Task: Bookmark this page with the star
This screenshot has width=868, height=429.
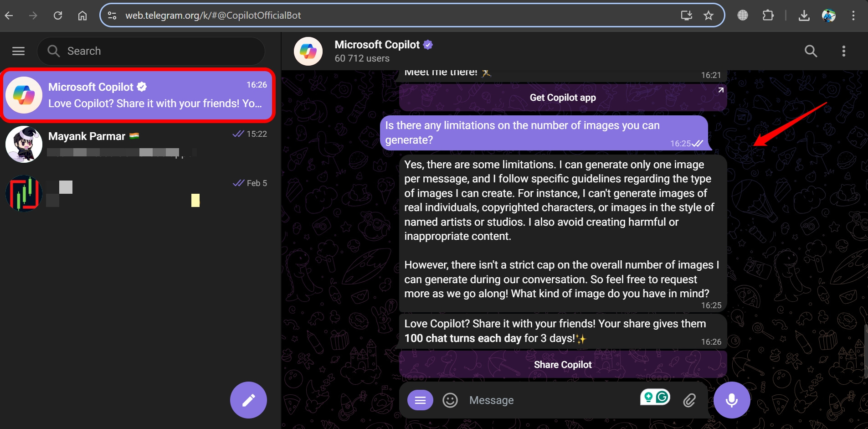Action: click(x=708, y=15)
